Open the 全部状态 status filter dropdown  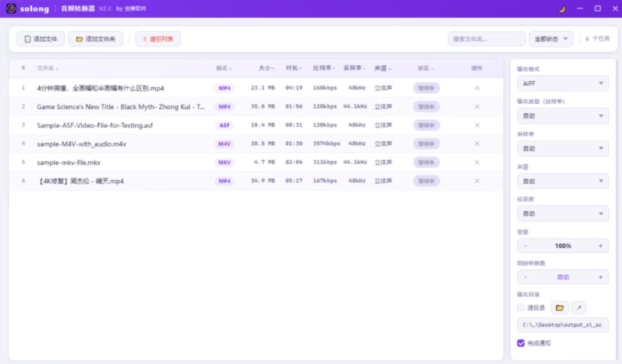tap(550, 39)
